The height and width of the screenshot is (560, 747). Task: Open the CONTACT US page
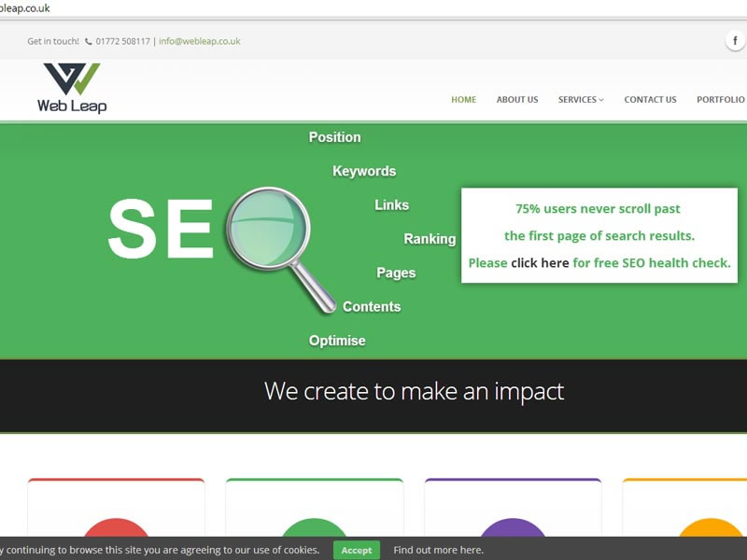tap(650, 99)
